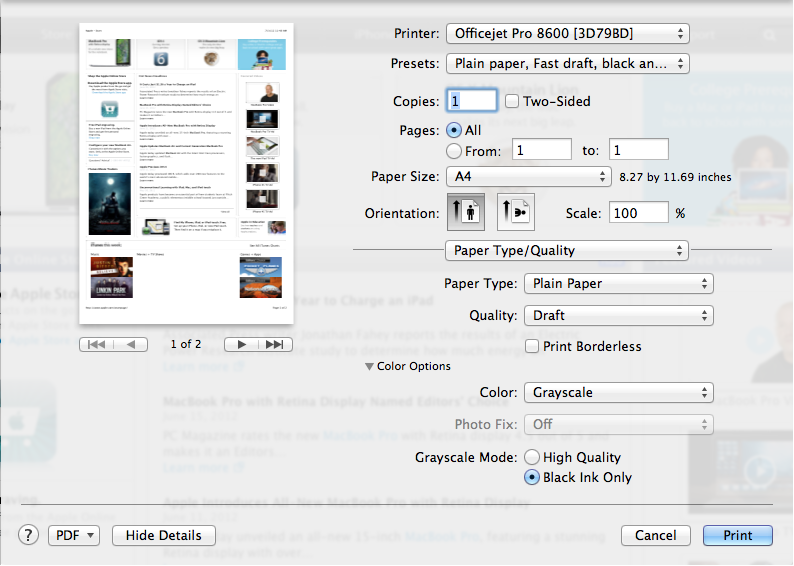Open the Color dropdown set to Grayscale
The width and height of the screenshot is (794, 566).
(x=619, y=392)
